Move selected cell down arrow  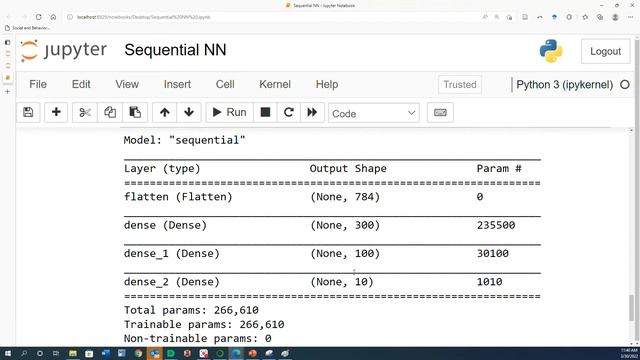[x=189, y=112]
